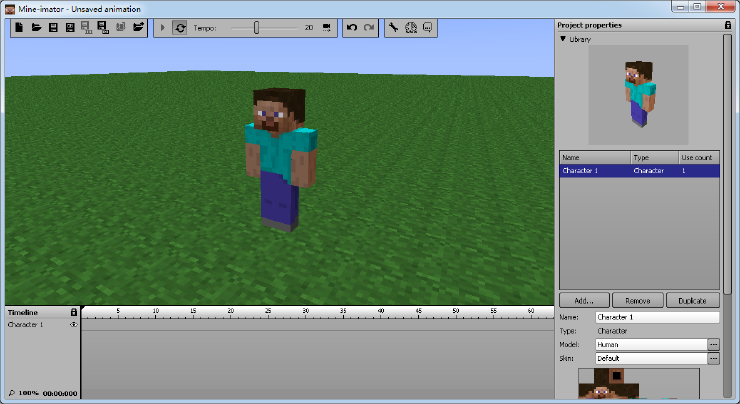This screenshot has width=740, height=404.
Task: Play the animation
Action: tap(163, 28)
